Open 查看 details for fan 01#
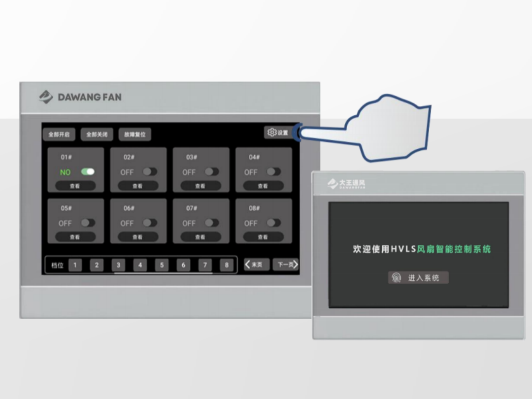 click(x=75, y=186)
